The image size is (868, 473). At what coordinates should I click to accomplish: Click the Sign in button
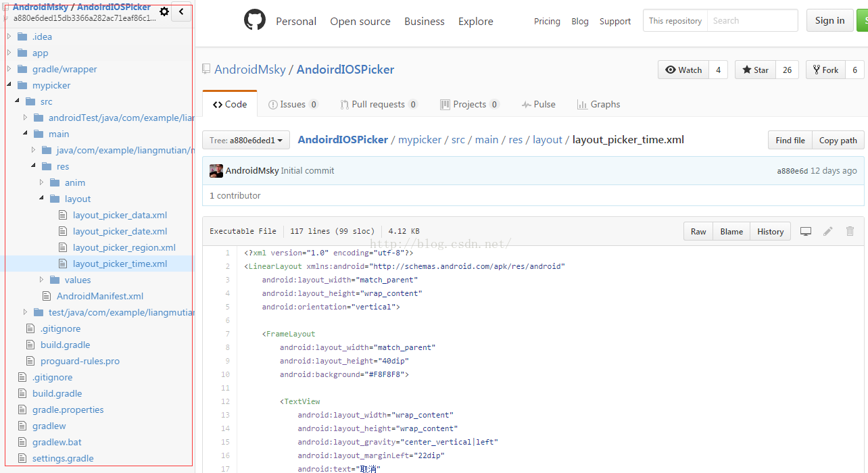click(829, 20)
